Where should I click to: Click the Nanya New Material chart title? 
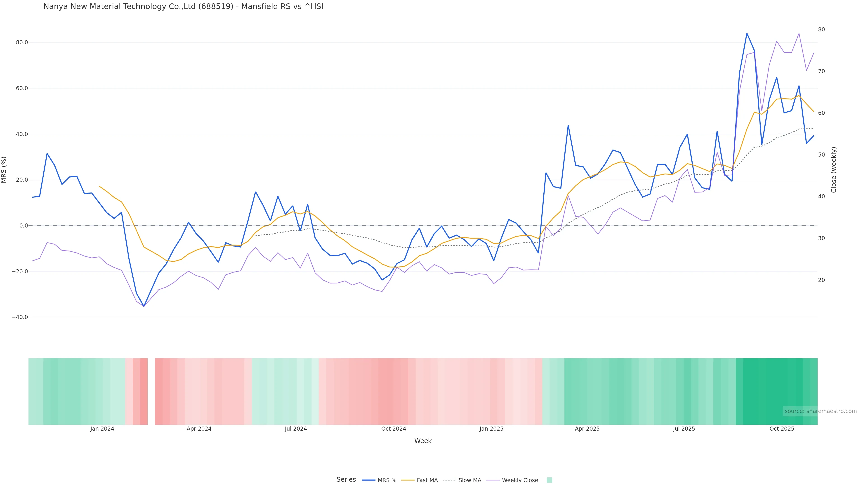click(183, 6)
